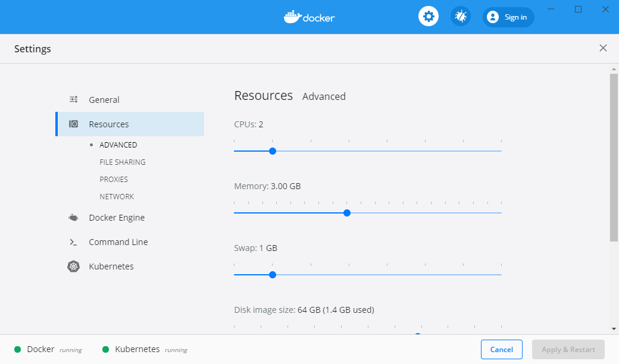
Task: Click the Resources icon in sidebar
Action: click(x=74, y=124)
